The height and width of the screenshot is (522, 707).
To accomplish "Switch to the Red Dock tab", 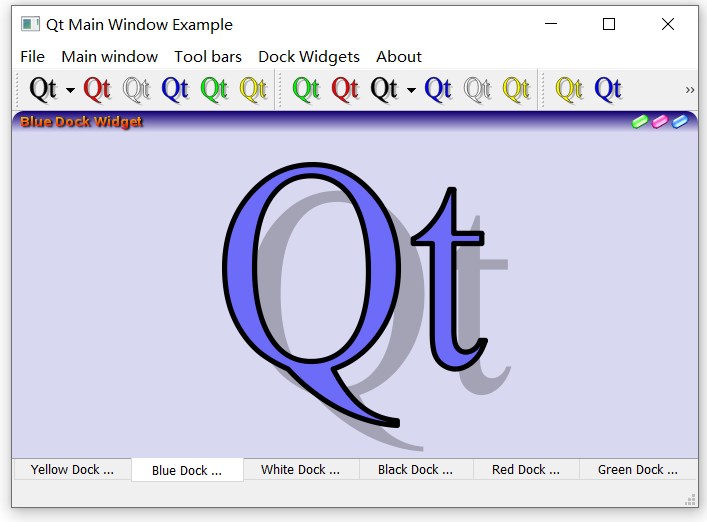I will pos(526,470).
